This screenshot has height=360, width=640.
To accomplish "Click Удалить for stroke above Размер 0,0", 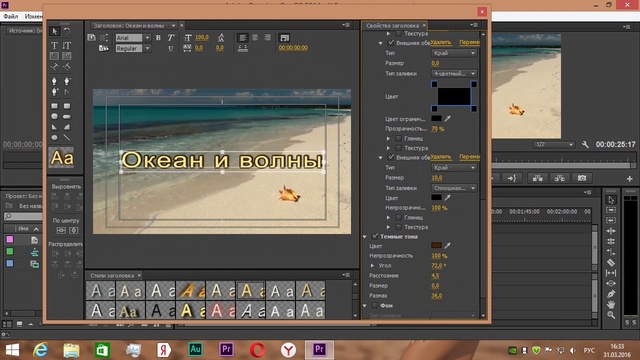I will (x=441, y=42).
